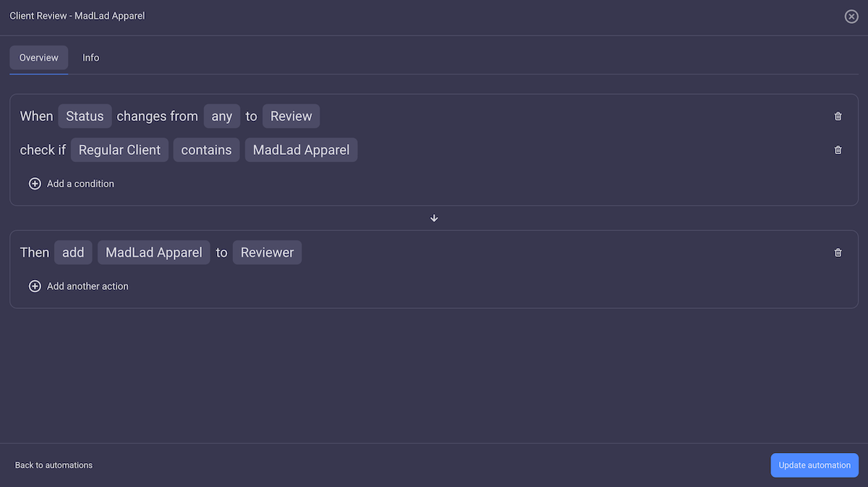
Task: Delete the Status trigger row
Action: (x=838, y=116)
